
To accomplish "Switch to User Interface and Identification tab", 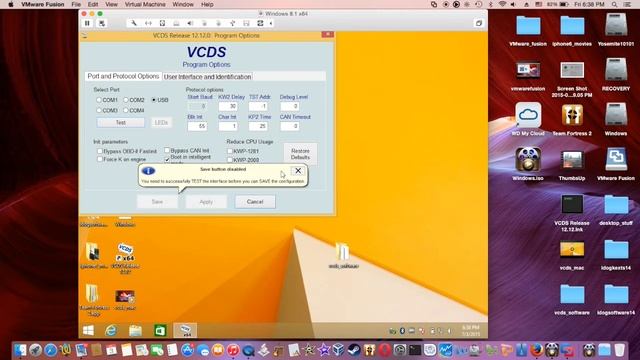I will coord(207,77).
